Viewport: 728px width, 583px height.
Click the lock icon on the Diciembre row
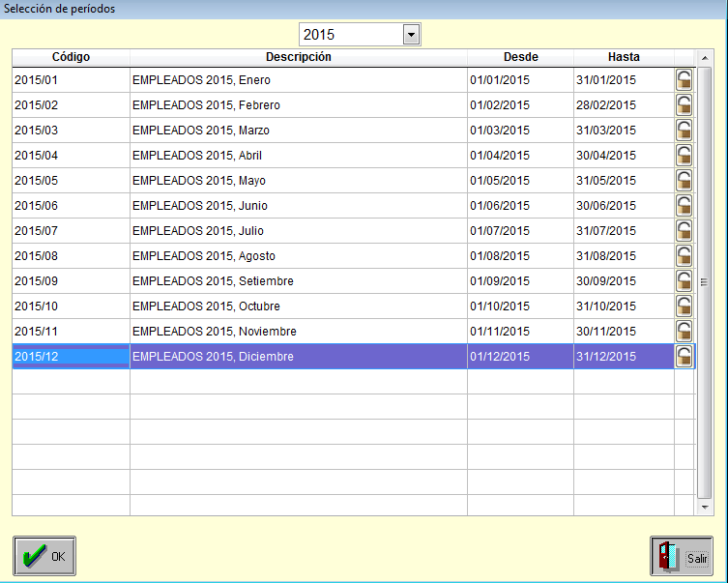pos(684,357)
